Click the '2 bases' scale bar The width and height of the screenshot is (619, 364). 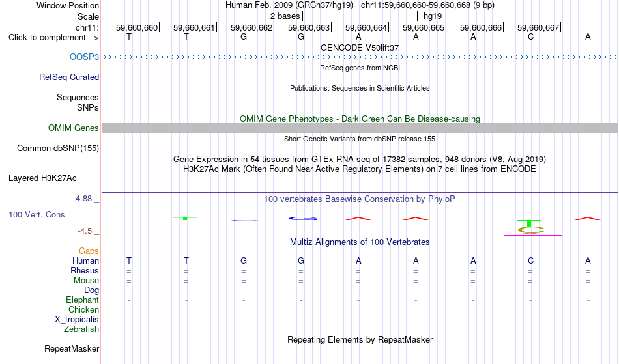tap(360, 16)
